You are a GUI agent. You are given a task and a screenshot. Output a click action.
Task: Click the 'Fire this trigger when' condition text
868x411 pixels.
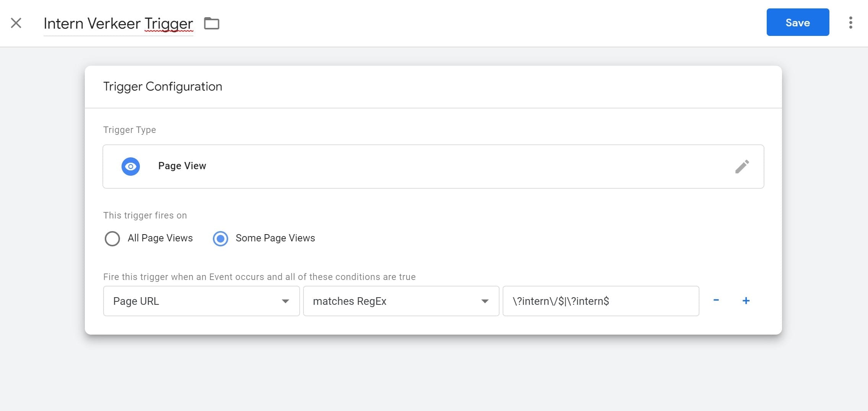click(259, 277)
